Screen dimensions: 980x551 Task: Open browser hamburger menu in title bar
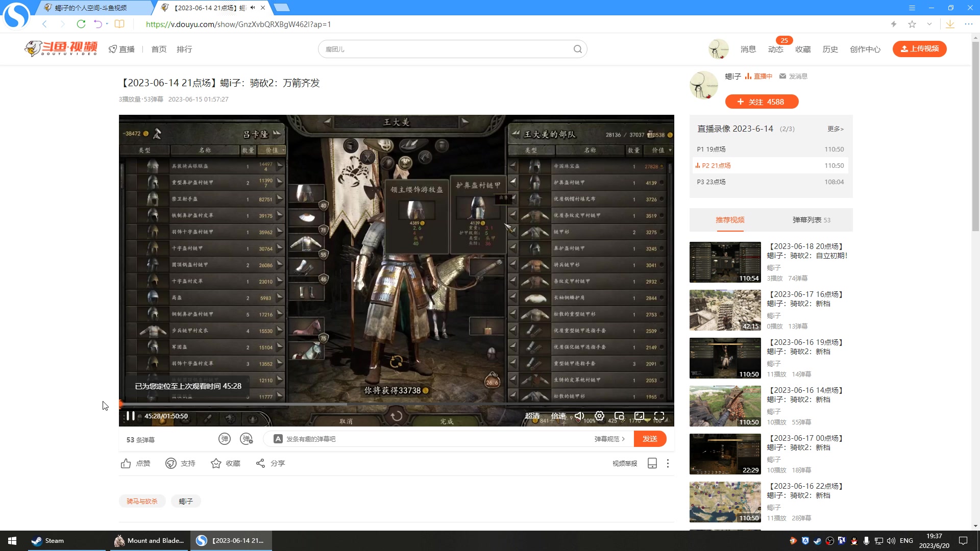click(912, 8)
